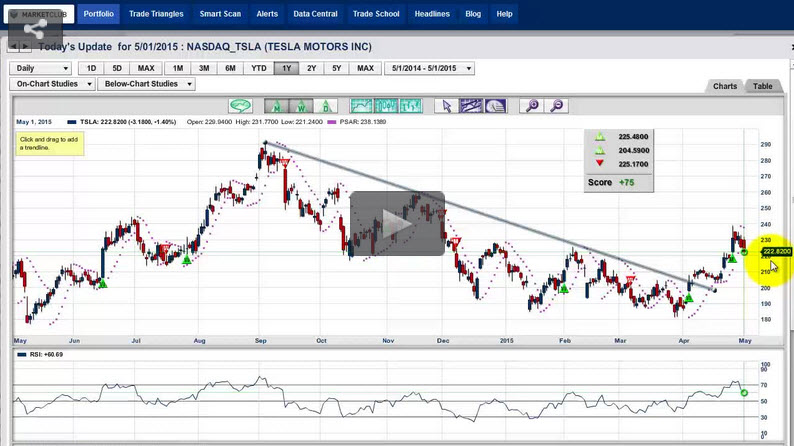Toggle the weekly Trade Triangle (W) icon
The height and width of the screenshot is (446, 794).
(301, 106)
